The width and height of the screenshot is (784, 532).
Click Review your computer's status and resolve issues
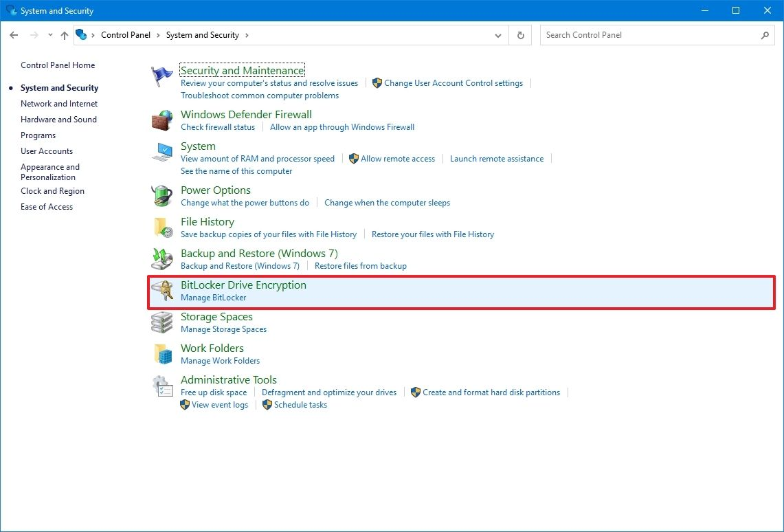point(269,83)
